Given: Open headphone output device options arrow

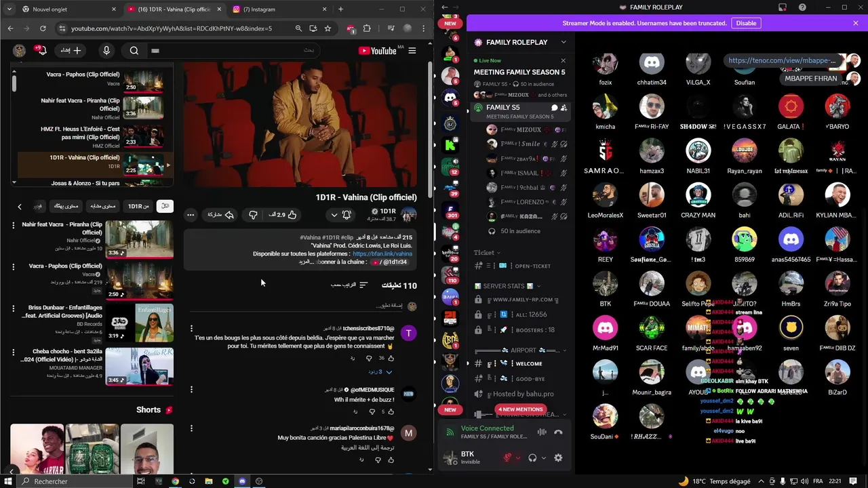Looking at the screenshot, I should 543,457.
